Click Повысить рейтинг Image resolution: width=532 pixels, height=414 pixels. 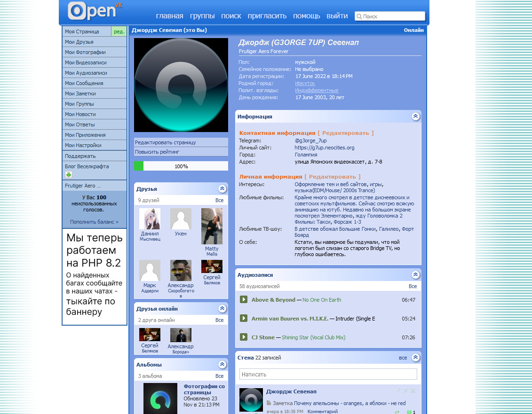(181, 152)
